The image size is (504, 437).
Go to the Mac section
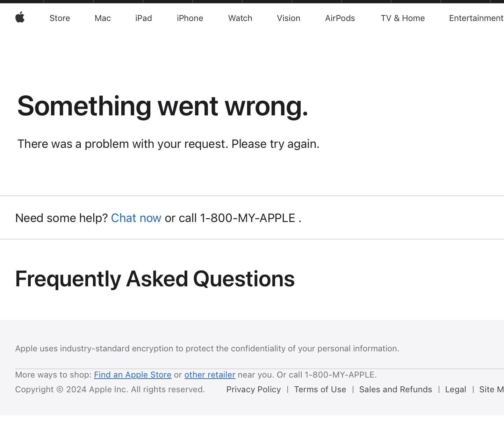[103, 18]
